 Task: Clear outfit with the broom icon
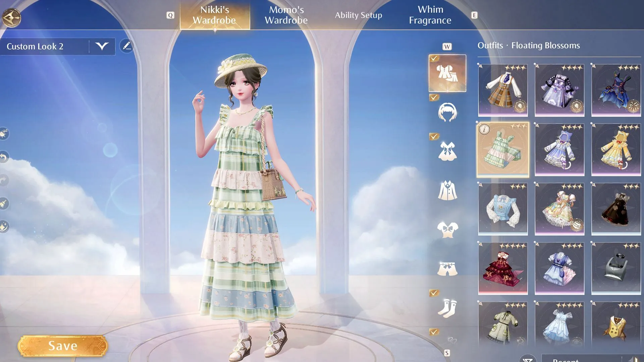[3, 203]
